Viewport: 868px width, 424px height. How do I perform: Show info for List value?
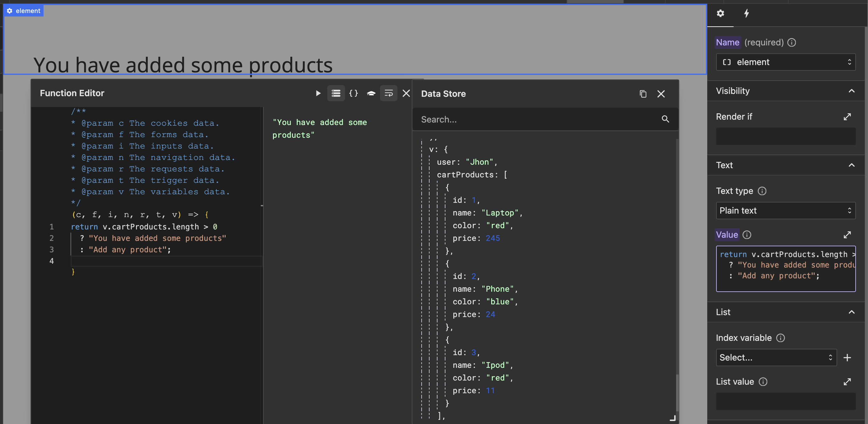[x=763, y=381]
